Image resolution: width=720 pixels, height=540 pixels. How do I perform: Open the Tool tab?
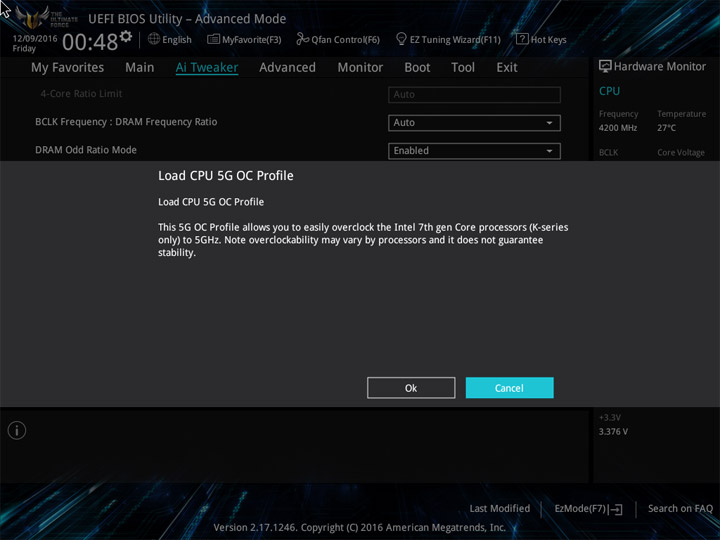pos(463,68)
